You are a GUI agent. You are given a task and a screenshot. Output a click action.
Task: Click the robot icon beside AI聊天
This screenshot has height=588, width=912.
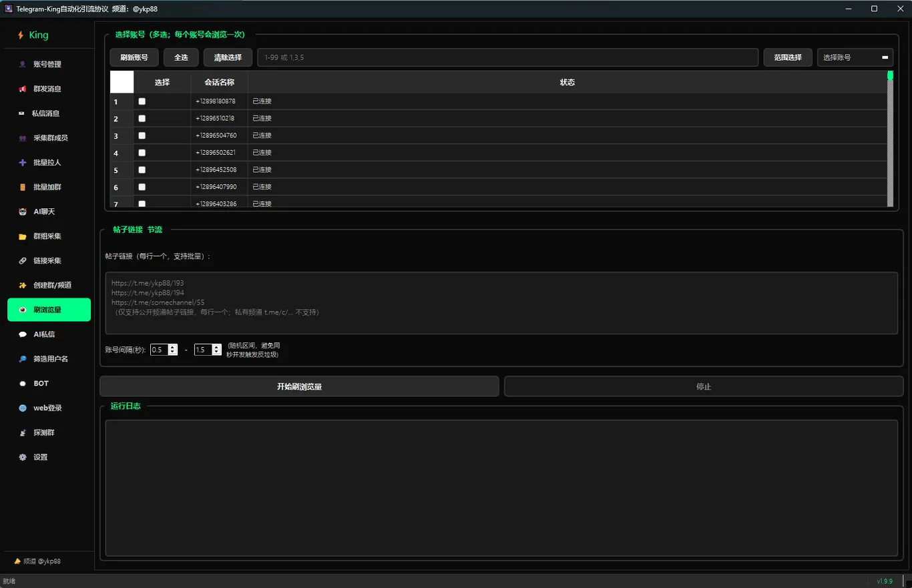23,212
